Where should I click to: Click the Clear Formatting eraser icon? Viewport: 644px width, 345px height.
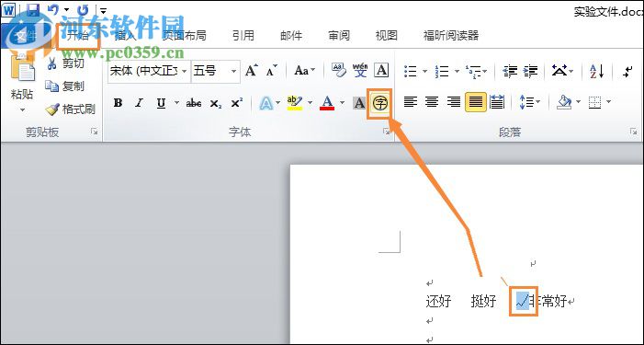339,70
